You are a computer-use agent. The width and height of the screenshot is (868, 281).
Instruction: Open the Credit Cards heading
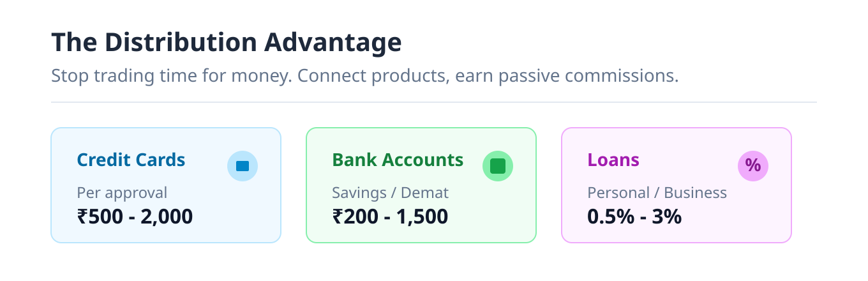pos(131,160)
